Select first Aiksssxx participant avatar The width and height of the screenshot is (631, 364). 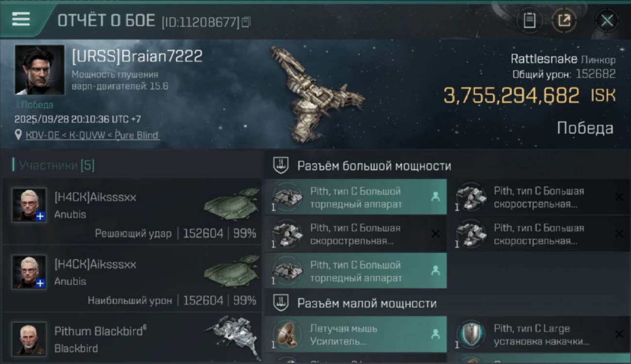coord(29,205)
